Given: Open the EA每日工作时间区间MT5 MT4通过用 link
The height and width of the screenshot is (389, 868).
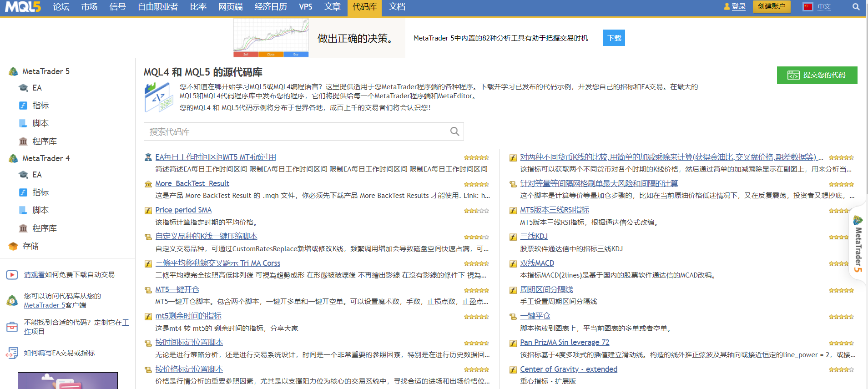Looking at the screenshot, I should coord(216,157).
